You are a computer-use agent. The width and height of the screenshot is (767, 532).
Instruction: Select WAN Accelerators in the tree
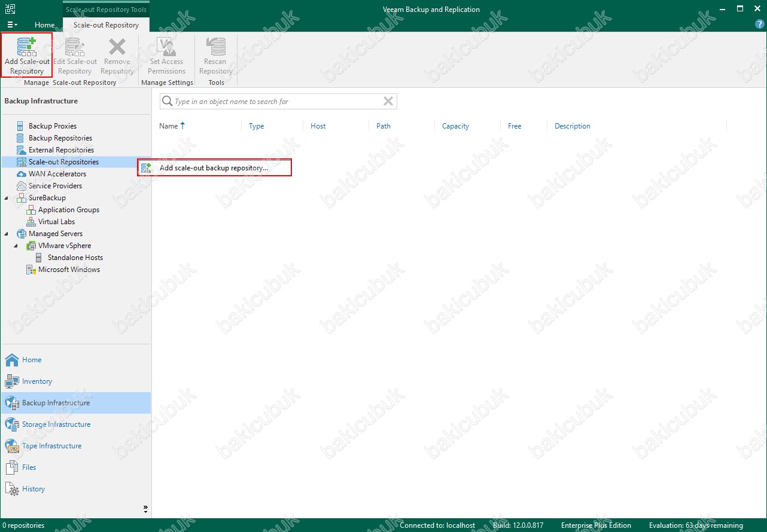click(x=57, y=174)
